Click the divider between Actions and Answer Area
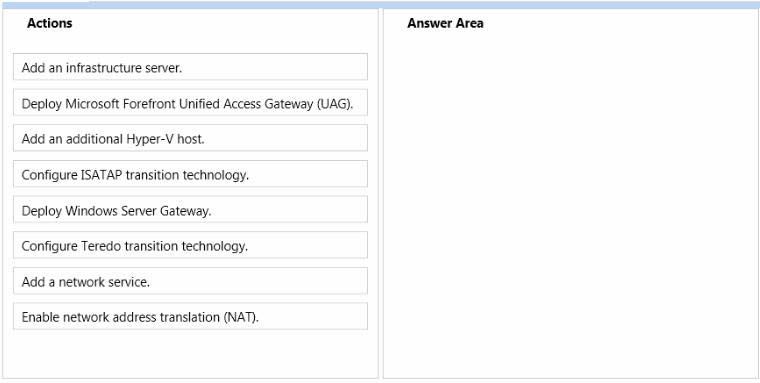Image resolution: width=760 pixels, height=383 pixels. 380,194
